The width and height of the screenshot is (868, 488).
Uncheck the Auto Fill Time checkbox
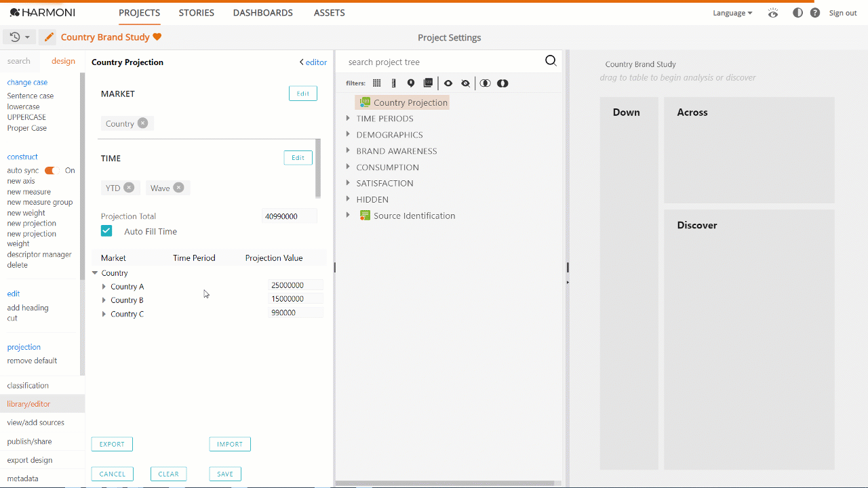click(x=106, y=231)
